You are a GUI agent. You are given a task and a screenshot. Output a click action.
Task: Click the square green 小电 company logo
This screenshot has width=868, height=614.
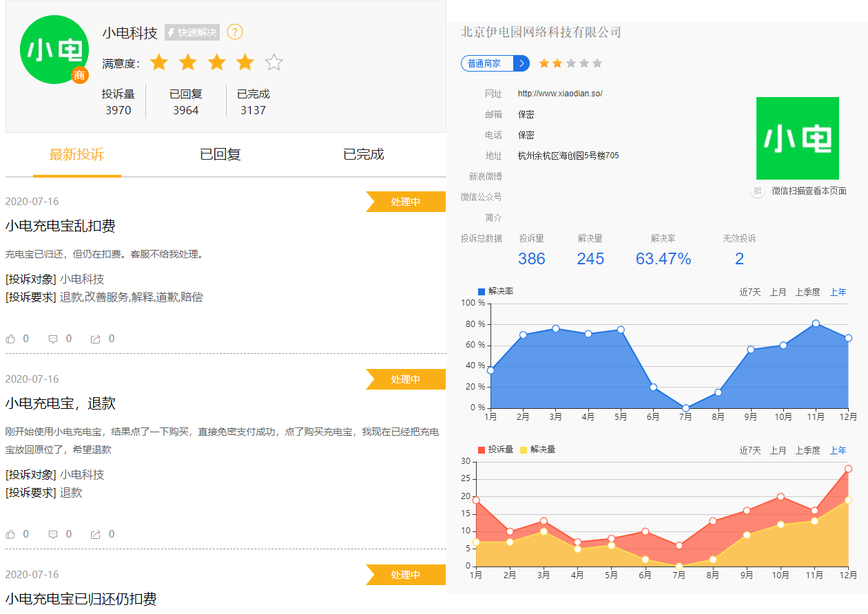click(798, 138)
